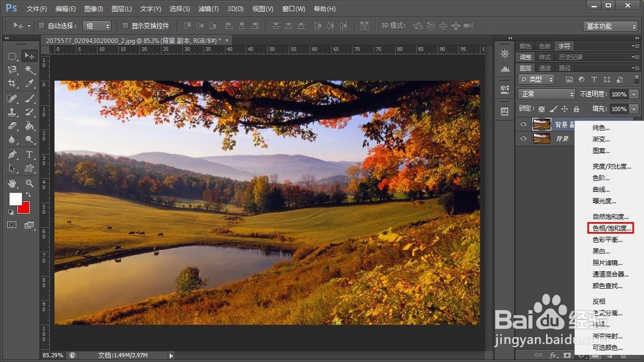This screenshot has width=644, height=362.
Task: Choose the Paint Bucket tool
Action: coord(29,126)
